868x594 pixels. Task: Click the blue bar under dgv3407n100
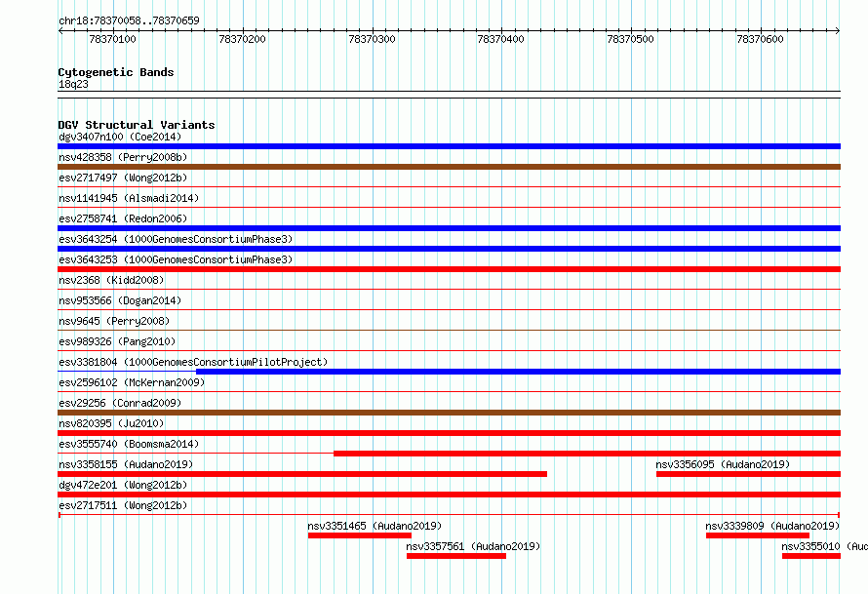tap(449, 146)
